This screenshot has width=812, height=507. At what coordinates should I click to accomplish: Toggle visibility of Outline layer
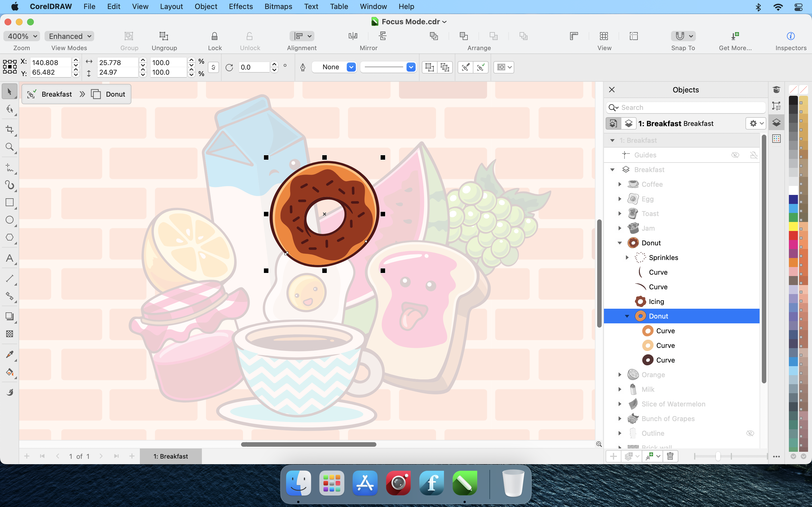750,433
